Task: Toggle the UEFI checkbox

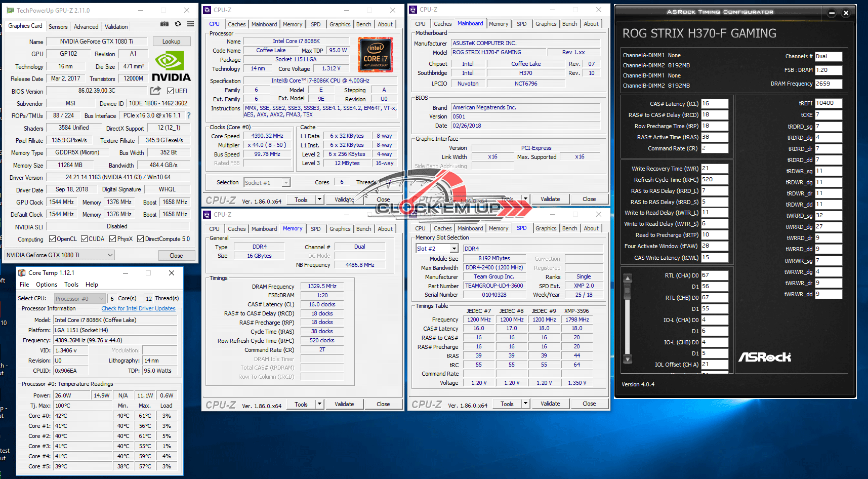Action: pos(171,91)
